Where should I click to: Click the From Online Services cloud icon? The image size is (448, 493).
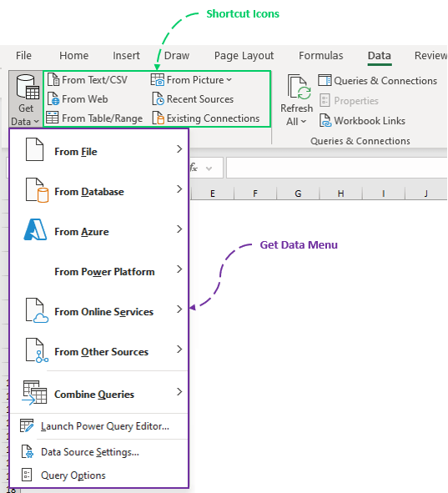37,310
